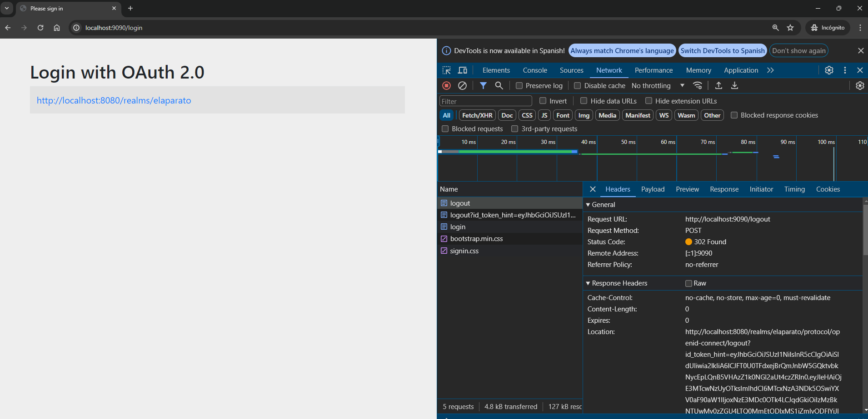Open the localhost:8080/realms/elaparato link
868x419 pixels.
coord(114,100)
